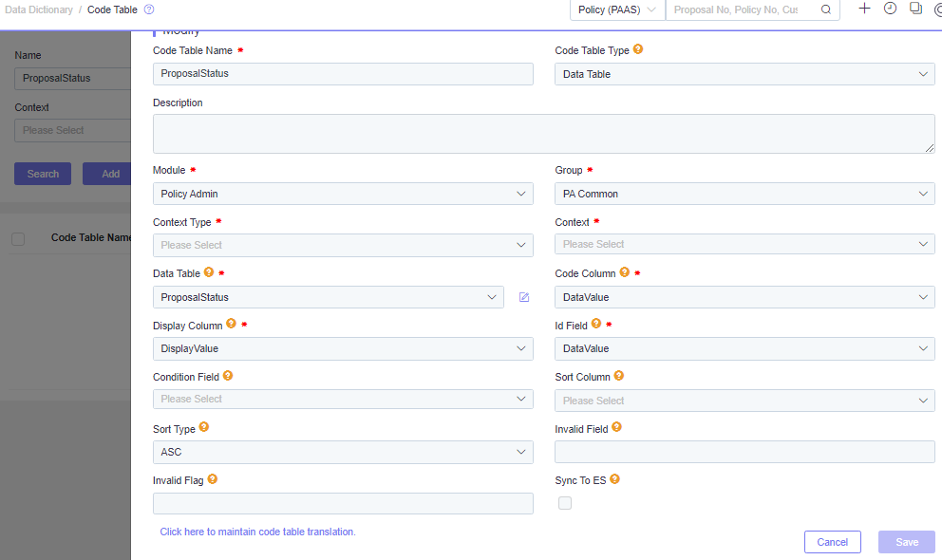Expand the Module dropdown showing Policy Admin
942x560 pixels.
click(343, 194)
